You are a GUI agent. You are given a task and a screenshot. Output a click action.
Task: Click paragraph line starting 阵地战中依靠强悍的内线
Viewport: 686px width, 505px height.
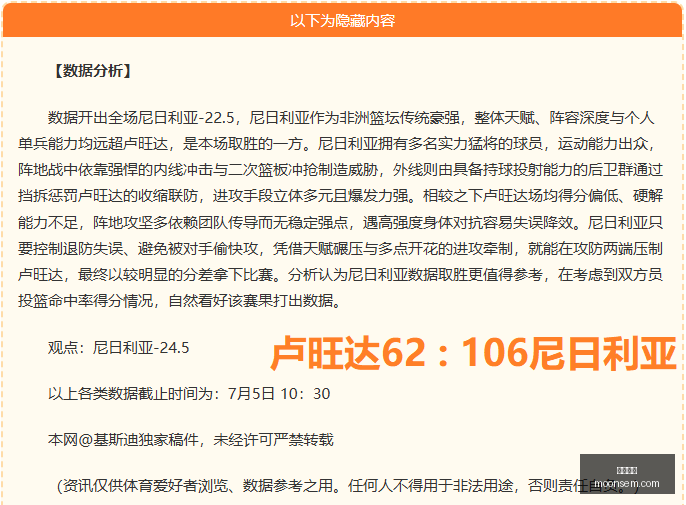(340, 170)
